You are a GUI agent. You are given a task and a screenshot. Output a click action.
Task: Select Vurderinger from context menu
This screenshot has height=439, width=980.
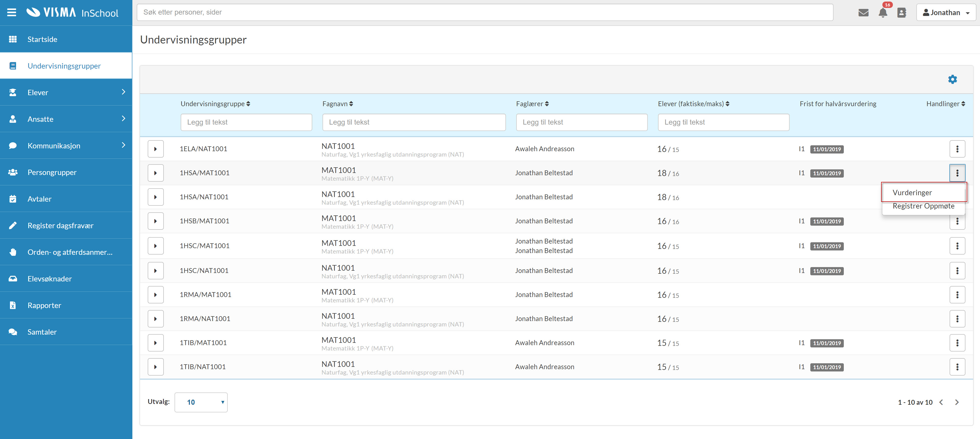click(x=923, y=192)
